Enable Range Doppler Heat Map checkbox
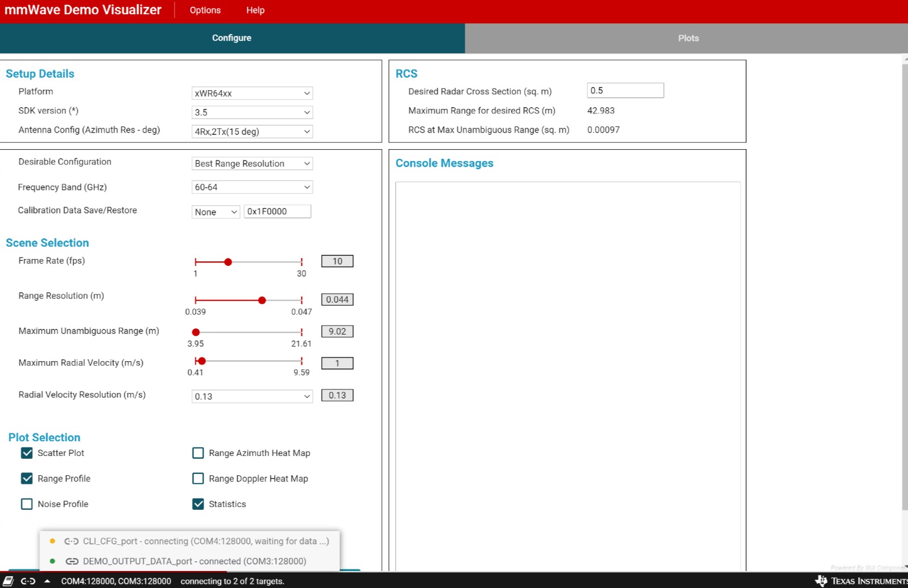The height and width of the screenshot is (588, 908). coord(198,479)
